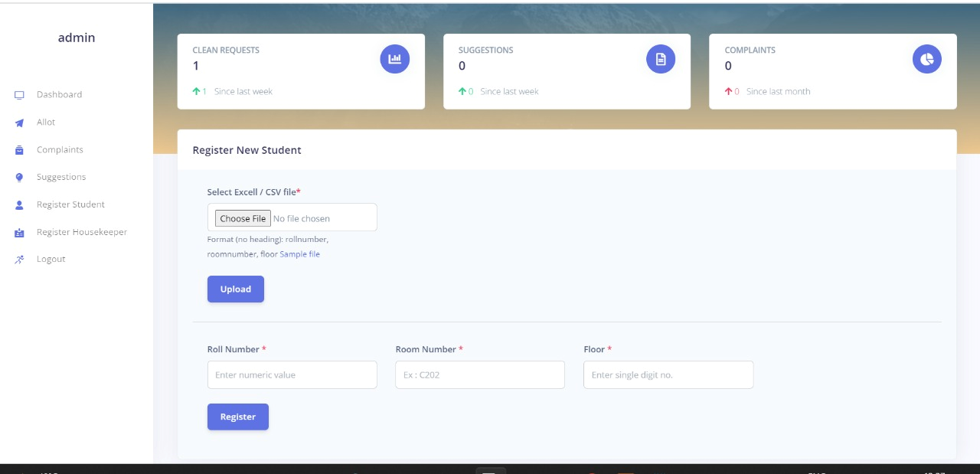Click the Suggestions lightbulb icon
Screen dimensions: 980x474
click(x=19, y=178)
